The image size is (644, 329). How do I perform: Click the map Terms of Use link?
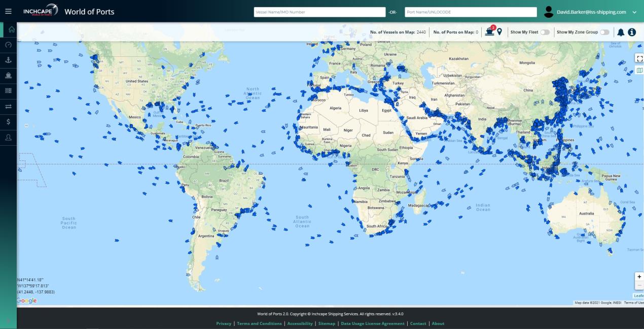pyautogui.click(x=634, y=303)
